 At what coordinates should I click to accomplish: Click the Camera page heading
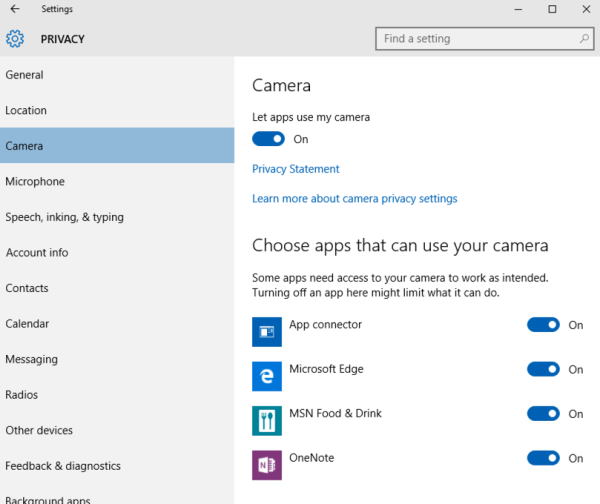tap(281, 85)
